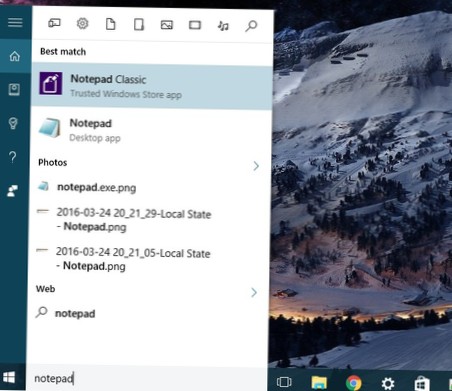The image size is (452, 391).
Task: Click the search box containing notepad
Action: coord(147,378)
